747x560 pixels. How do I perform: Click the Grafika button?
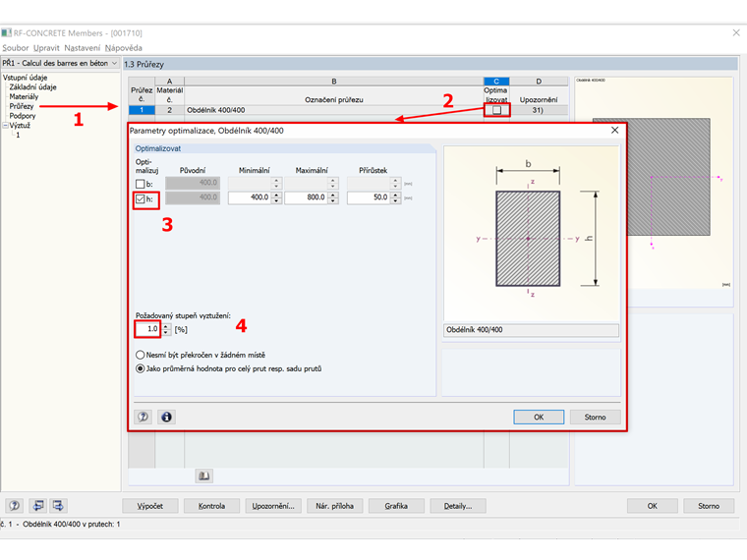tap(396, 506)
